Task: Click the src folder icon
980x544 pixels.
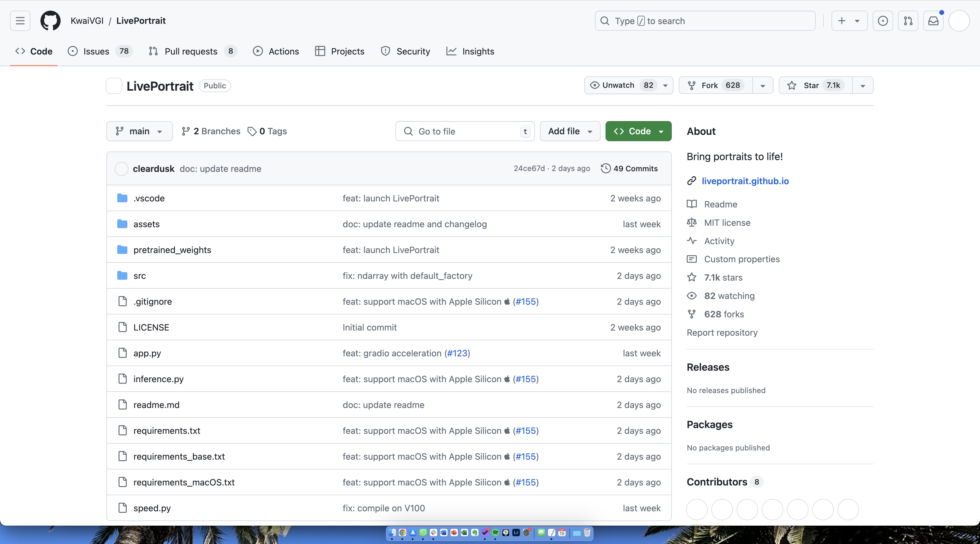Action: [122, 276]
